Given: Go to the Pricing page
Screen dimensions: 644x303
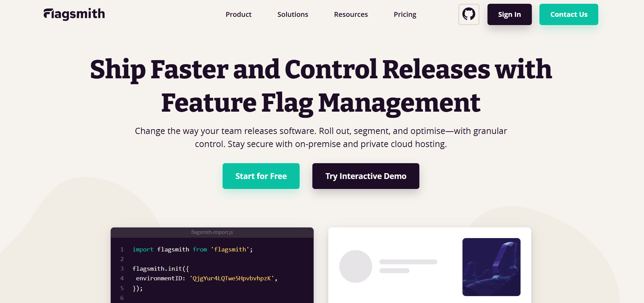Looking at the screenshot, I should (x=405, y=14).
